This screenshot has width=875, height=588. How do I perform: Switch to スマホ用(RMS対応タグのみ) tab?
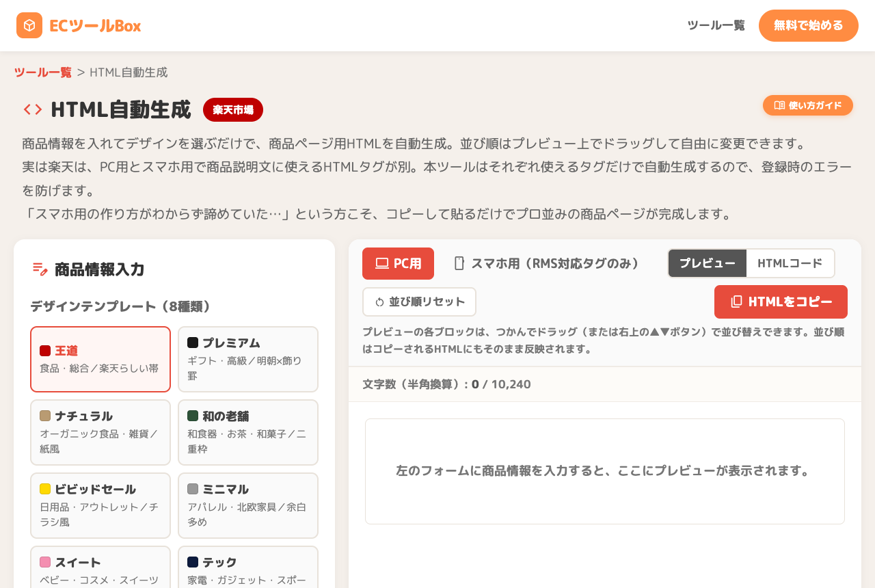[547, 263]
